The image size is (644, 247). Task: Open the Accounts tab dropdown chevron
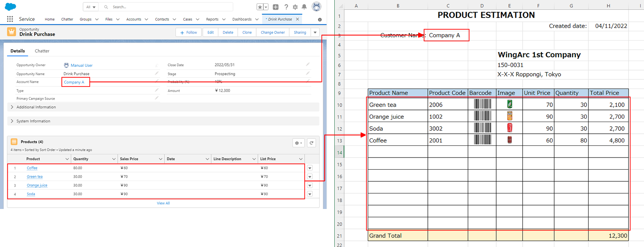click(146, 19)
